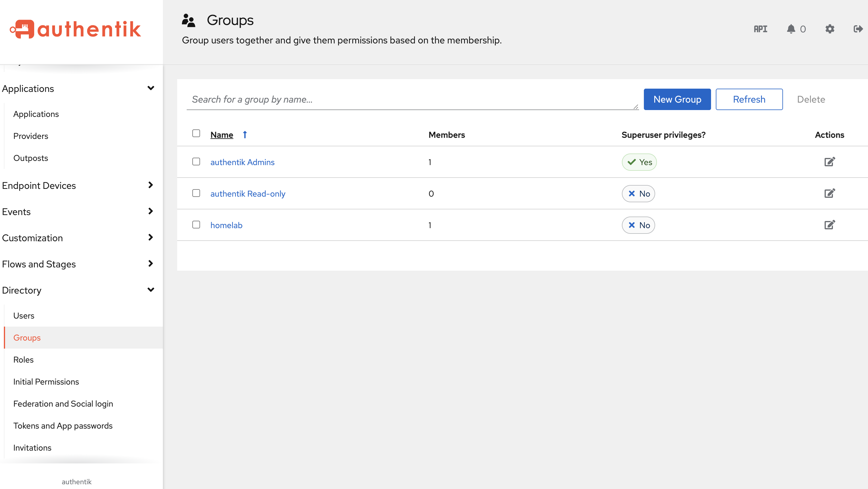The image size is (868, 489).
Task: Click member count of authentik Read-only
Action: (x=431, y=194)
